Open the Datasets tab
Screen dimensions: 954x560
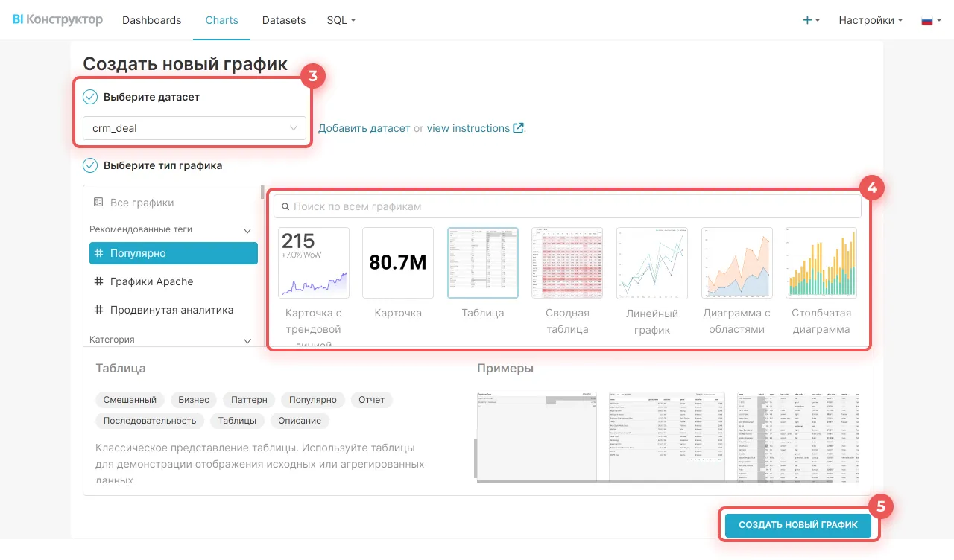coord(284,20)
